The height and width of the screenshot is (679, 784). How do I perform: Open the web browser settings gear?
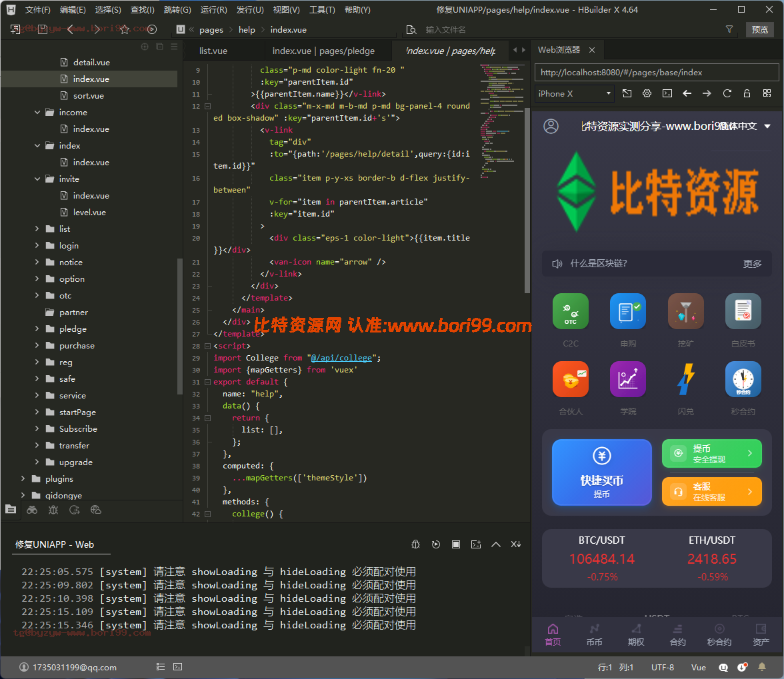[647, 93]
